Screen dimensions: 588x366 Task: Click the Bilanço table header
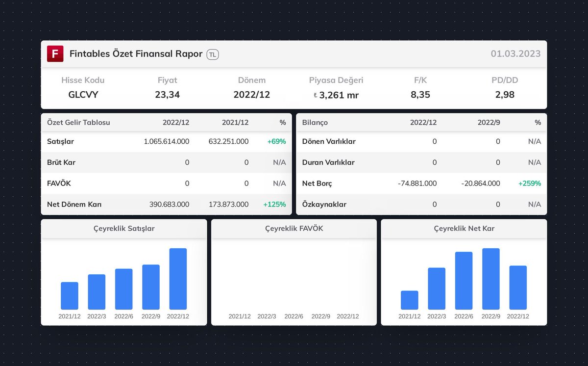point(315,122)
